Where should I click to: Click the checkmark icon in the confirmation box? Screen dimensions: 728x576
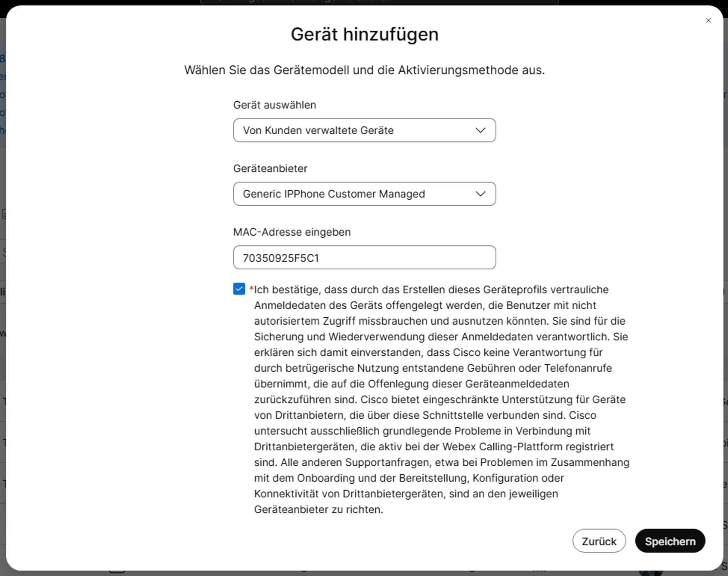click(x=239, y=289)
